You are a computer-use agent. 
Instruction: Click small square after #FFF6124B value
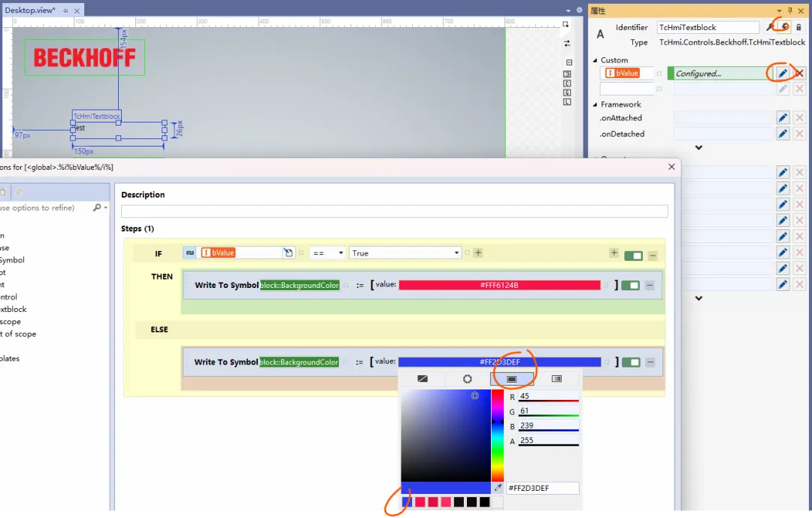[x=607, y=285]
